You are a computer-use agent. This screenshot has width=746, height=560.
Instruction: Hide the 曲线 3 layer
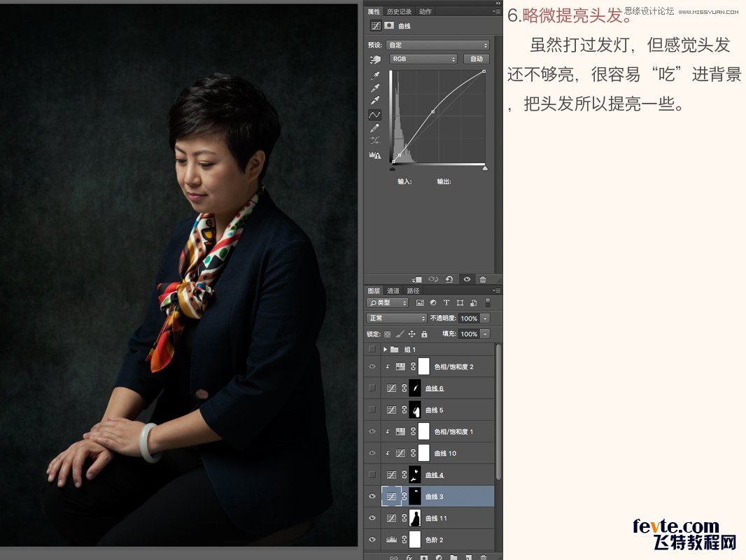(372, 496)
